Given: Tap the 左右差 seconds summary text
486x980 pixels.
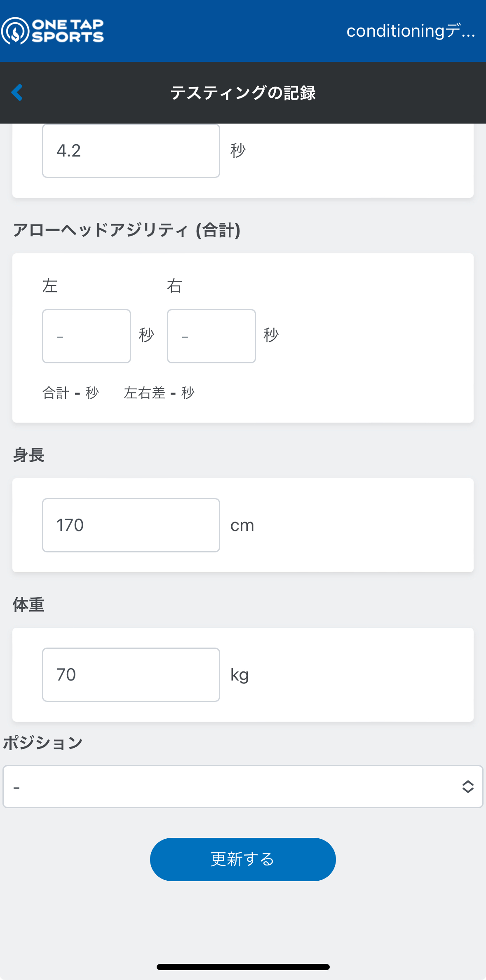Looking at the screenshot, I should pyautogui.click(x=159, y=393).
